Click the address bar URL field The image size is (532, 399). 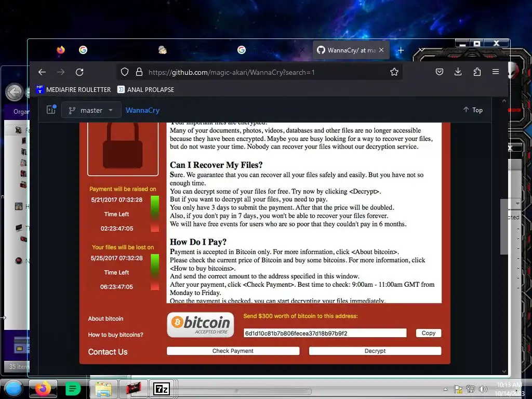pos(260,72)
